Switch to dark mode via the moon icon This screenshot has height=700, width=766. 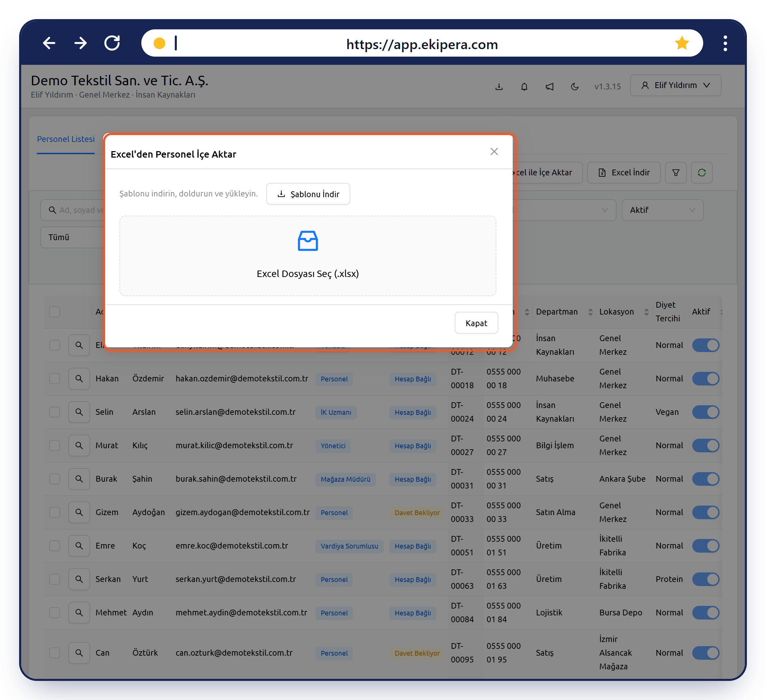point(574,87)
